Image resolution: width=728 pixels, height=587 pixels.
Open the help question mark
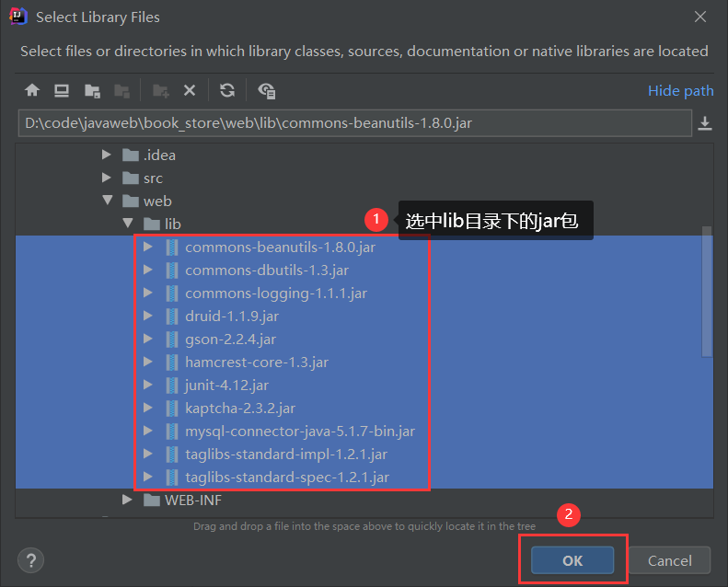(x=30, y=560)
